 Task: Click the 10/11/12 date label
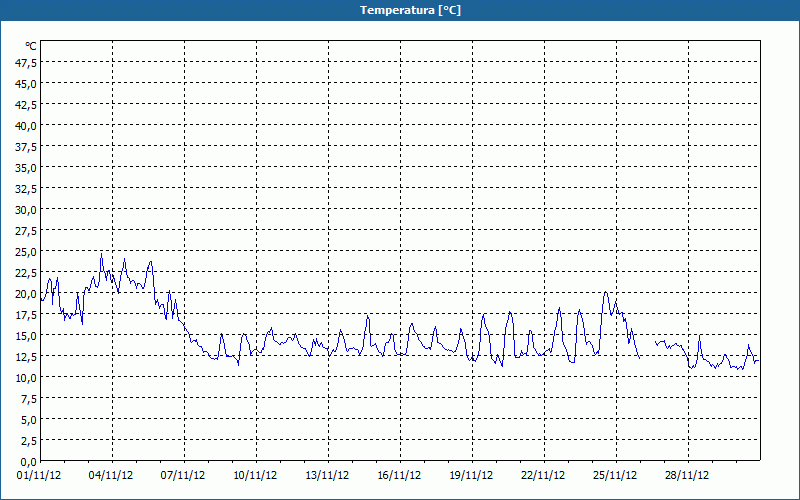(255, 476)
